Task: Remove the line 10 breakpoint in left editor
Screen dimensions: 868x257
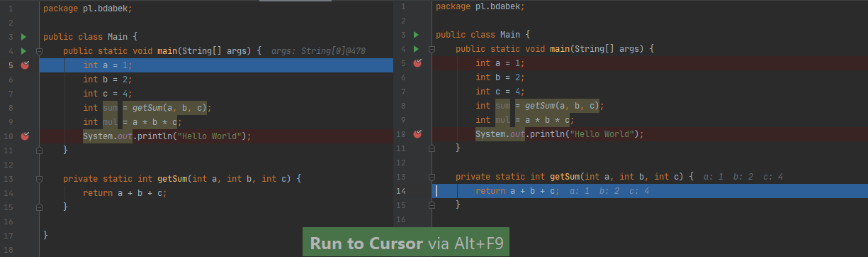Action: click(25, 136)
